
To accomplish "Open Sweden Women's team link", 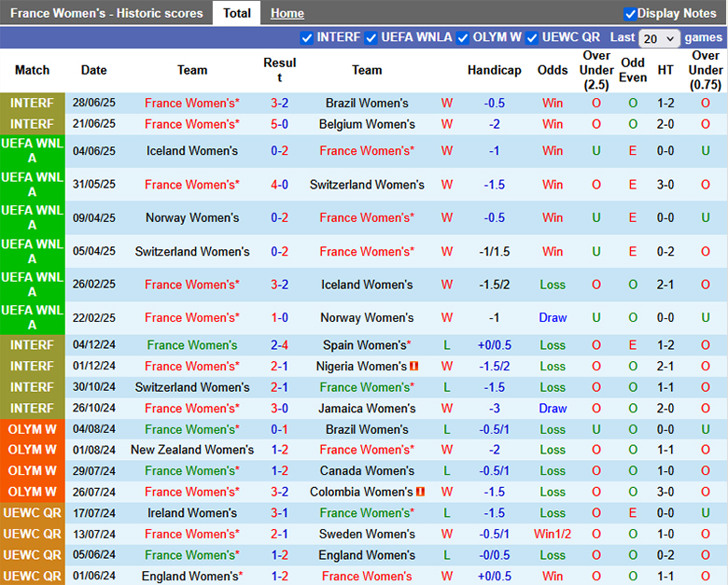I will click(367, 535).
